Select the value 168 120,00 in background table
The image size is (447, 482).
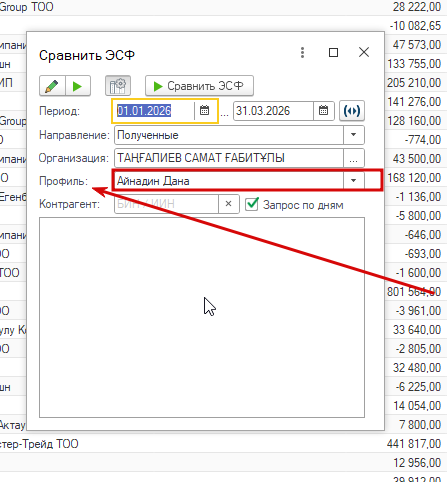tap(414, 178)
